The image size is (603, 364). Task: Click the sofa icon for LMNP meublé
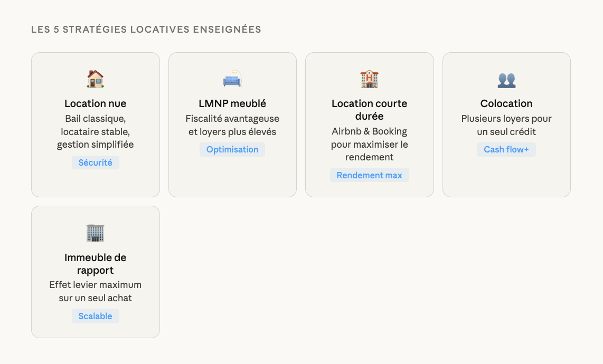click(232, 79)
